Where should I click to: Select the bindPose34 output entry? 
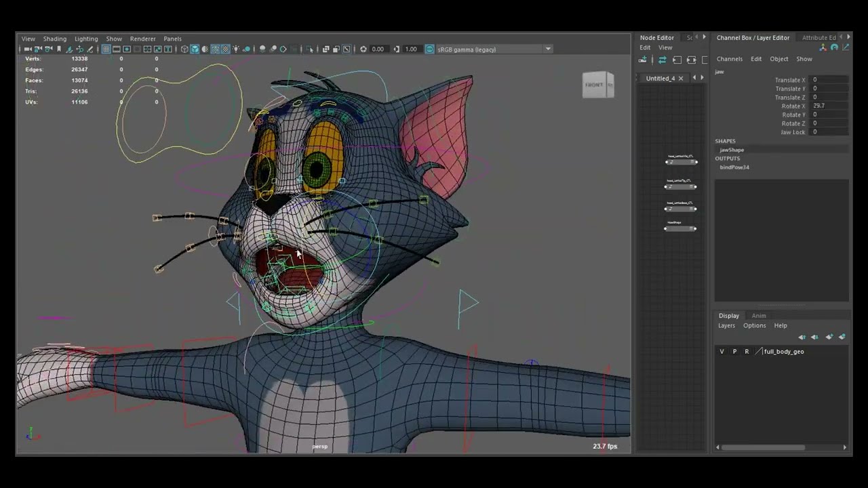click(x=734, y=167)
